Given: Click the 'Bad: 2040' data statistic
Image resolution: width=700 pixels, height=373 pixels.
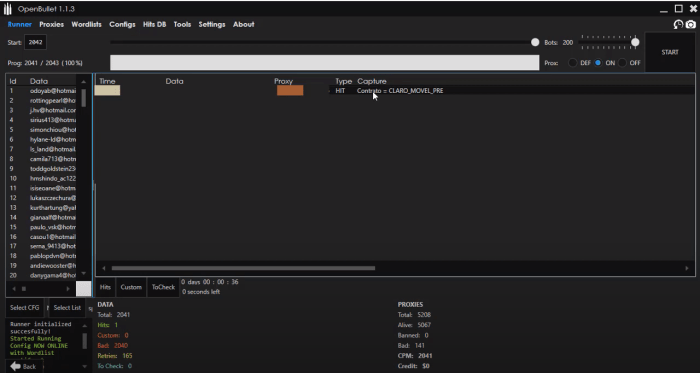Looking at the screenshot, I should (112, 345).
